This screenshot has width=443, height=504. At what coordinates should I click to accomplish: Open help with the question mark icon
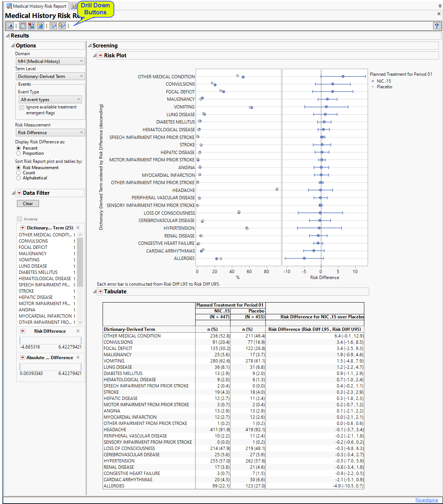(436, 26)
